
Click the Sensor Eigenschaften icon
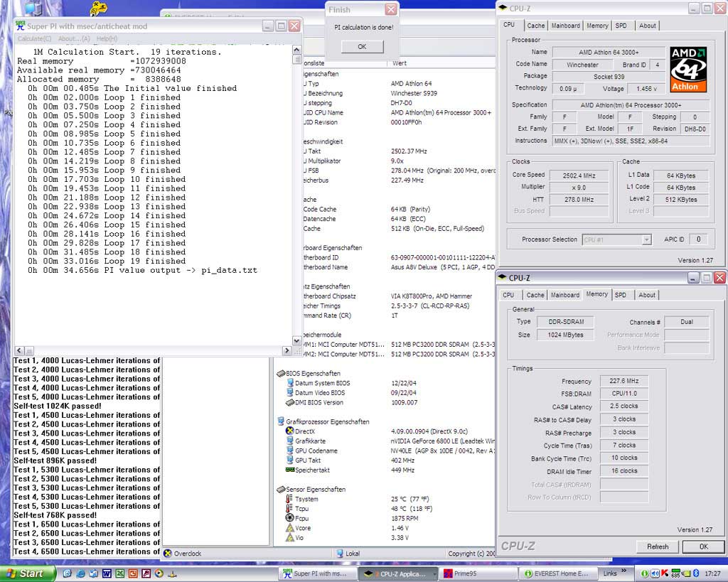(281, 489)
